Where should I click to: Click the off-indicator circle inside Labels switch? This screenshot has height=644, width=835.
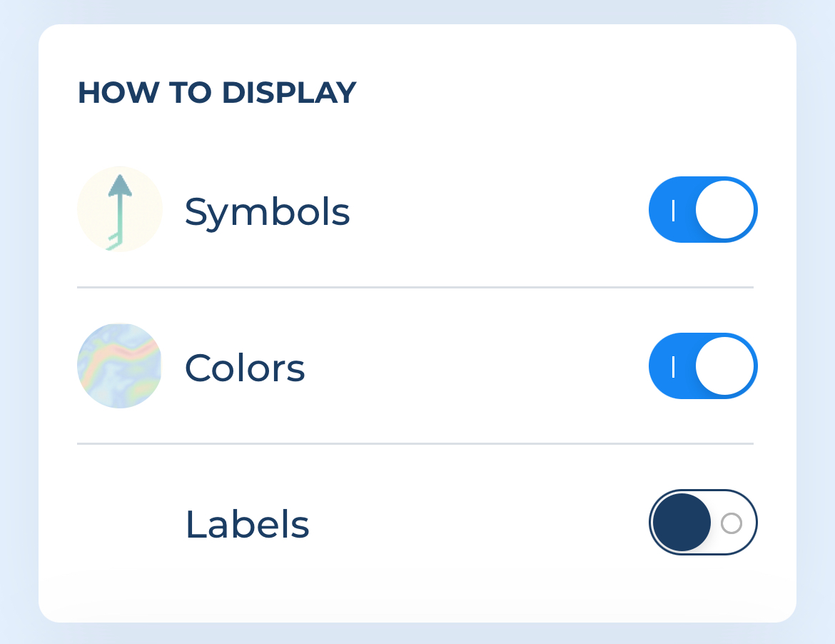click(731, 523)
